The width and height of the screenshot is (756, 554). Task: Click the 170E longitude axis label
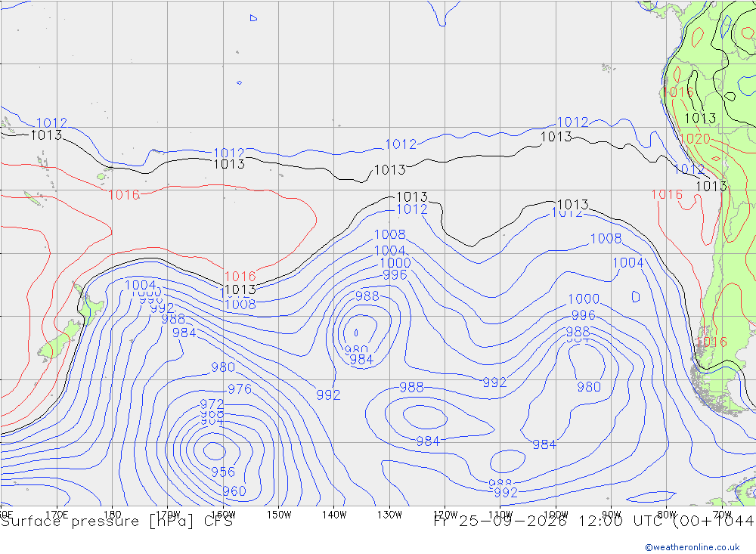[57, 515]
